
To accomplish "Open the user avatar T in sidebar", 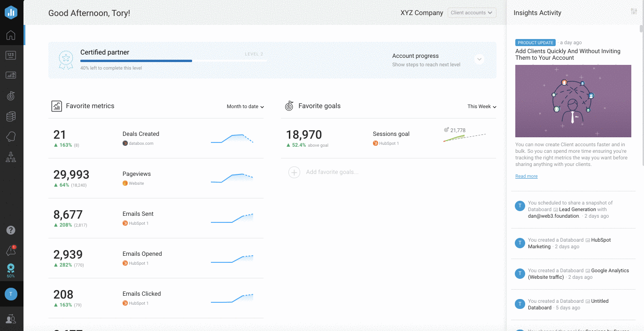I will (11, 294).
